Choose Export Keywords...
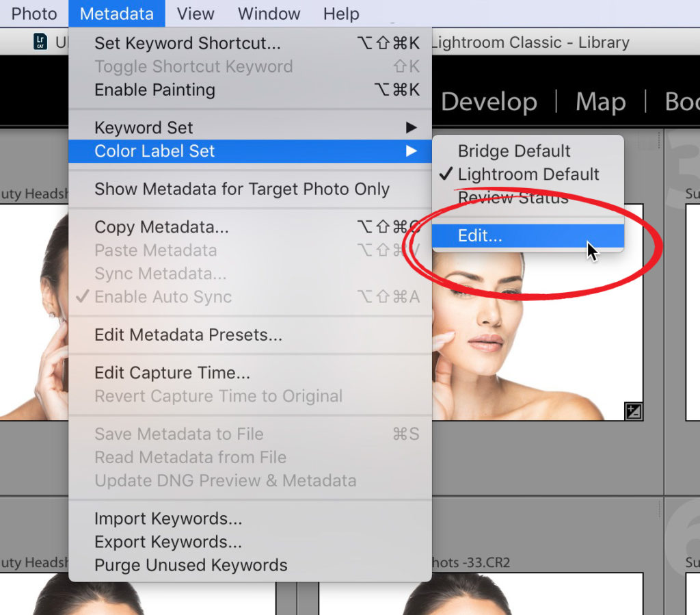This screenshot has height=615, width=700. pyautogui.click(x=250, y=542)
